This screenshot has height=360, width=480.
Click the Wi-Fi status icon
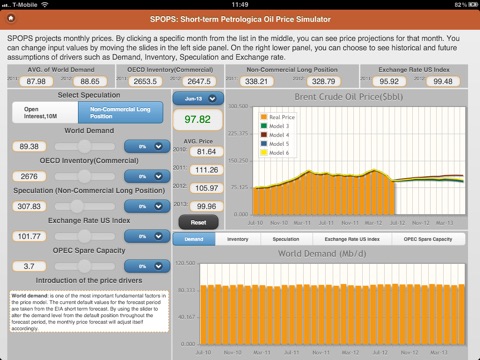coord(45,4)
